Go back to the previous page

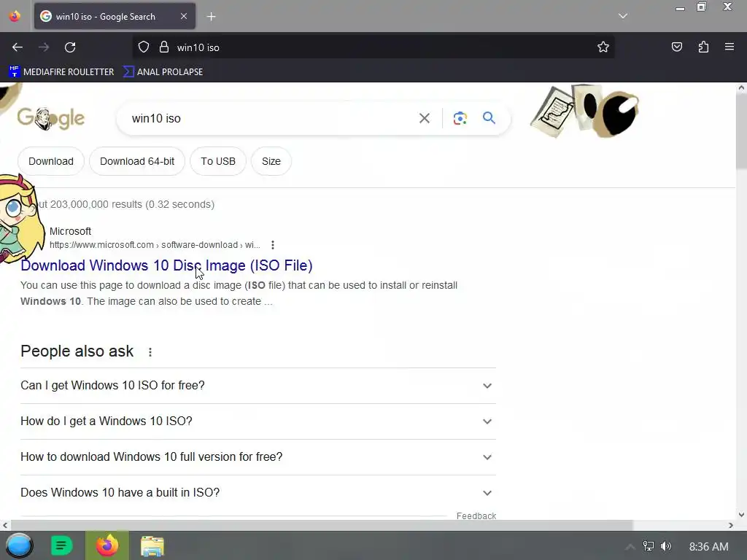tap(18, 47)
